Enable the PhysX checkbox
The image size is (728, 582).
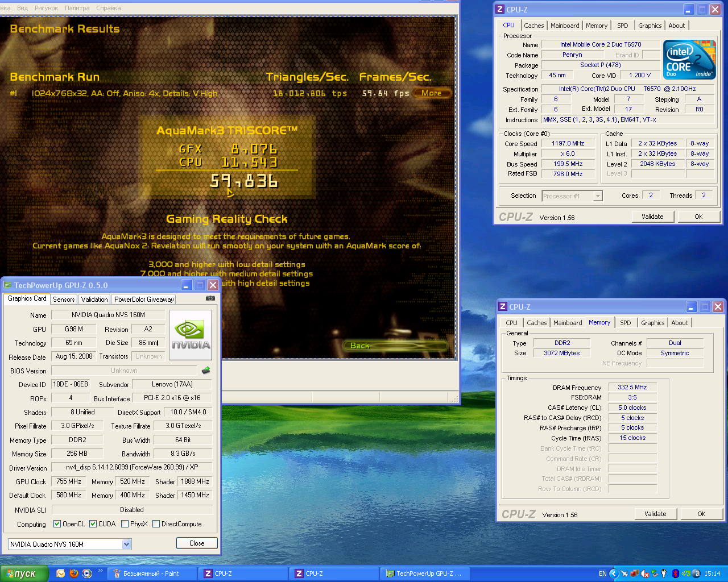pyautogui.click(x=125, y=524)
